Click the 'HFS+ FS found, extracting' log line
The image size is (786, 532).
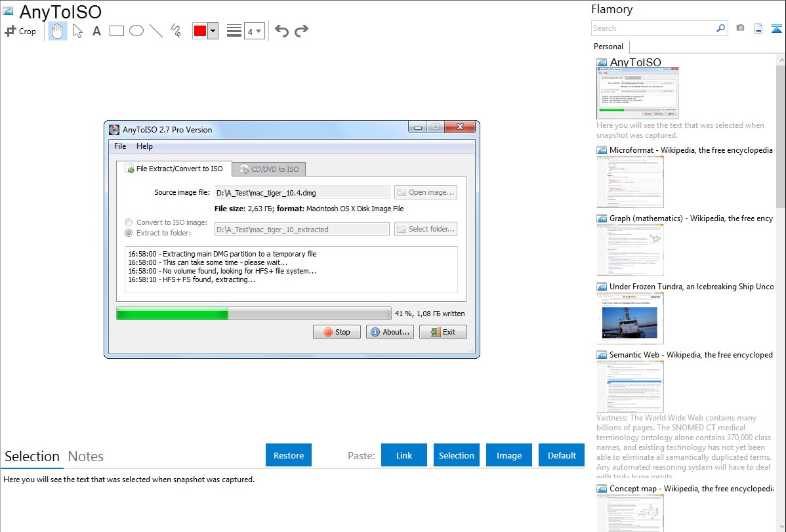pyautogui.click(x=192, y=280)
